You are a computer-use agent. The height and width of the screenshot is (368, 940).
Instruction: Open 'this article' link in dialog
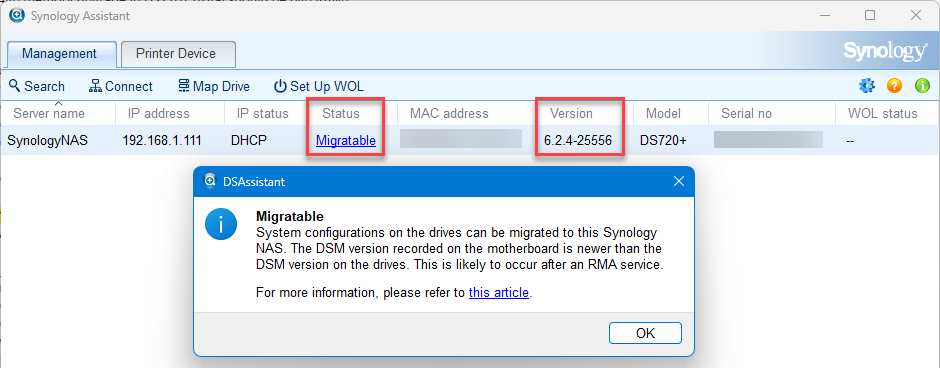pos(499,293)
